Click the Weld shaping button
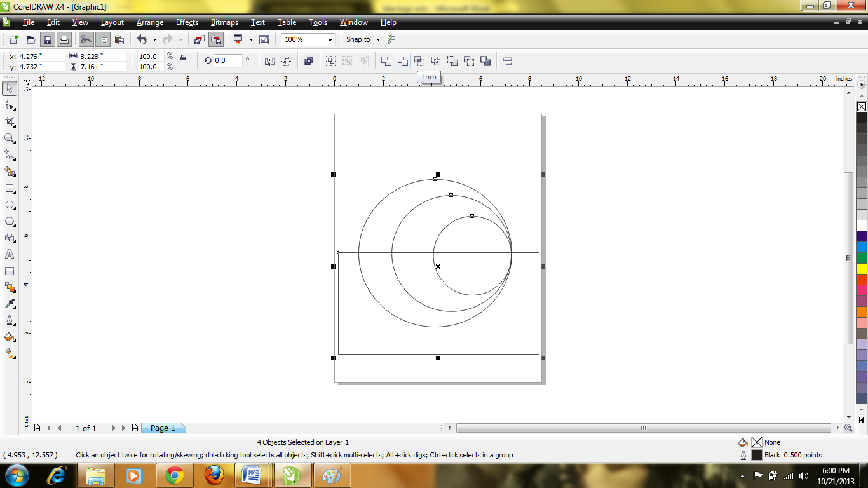The image size is (868, 488). (x=386, y=61)
